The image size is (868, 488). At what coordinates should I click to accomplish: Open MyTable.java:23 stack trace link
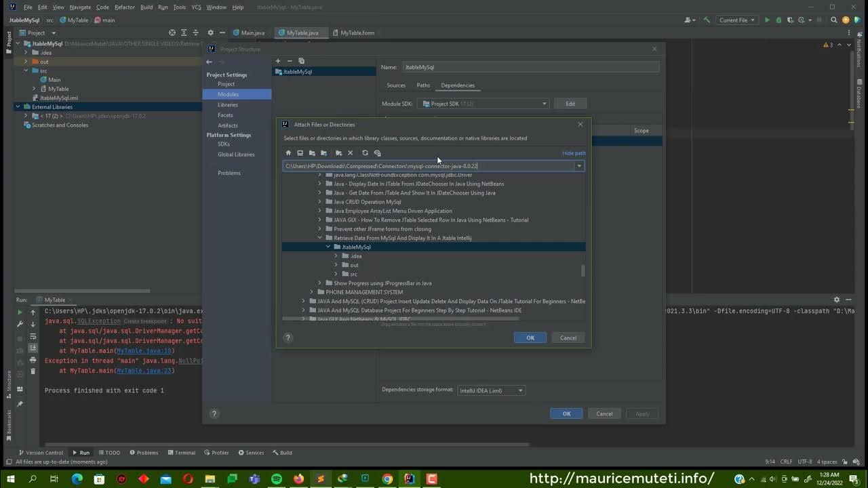tap(144, 371)
